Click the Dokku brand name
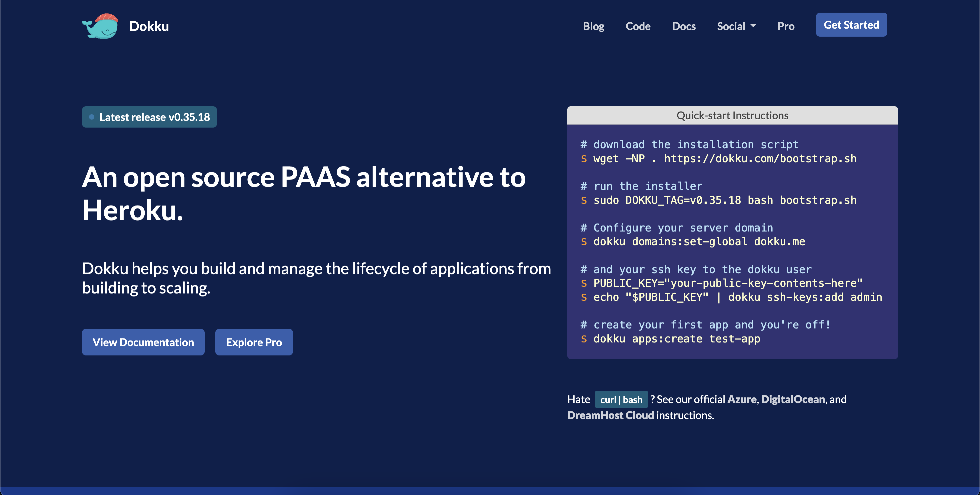Viewport: 980px width, 495px height. tap(149, 26)
